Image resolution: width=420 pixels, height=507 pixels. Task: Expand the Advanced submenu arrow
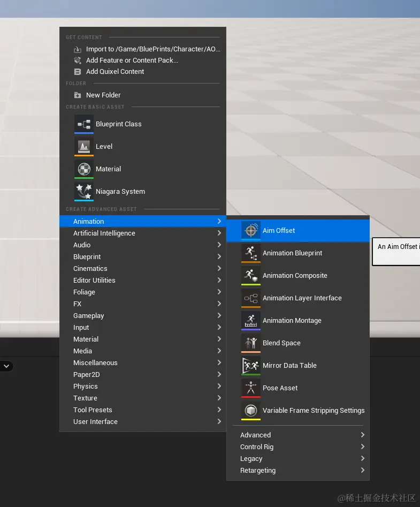[363, 435]
